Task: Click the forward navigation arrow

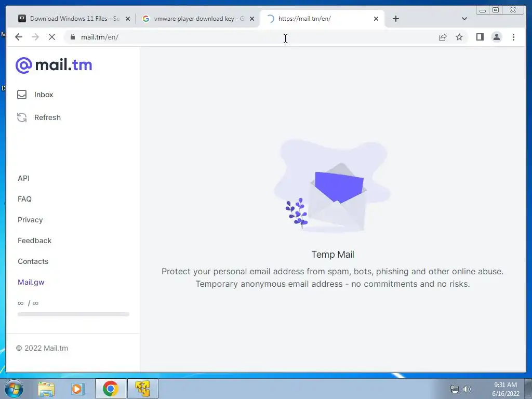Action: 35,37
